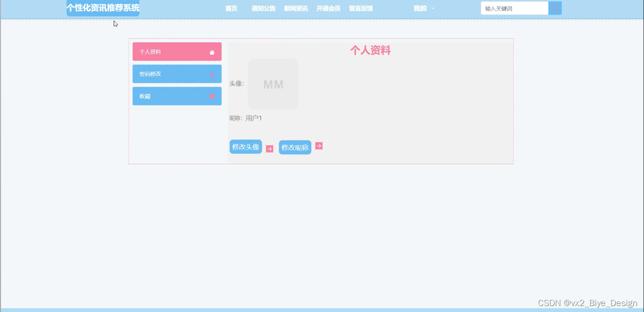
Task: Open the 通知公告 navigation item
Action: coord(264,9)
